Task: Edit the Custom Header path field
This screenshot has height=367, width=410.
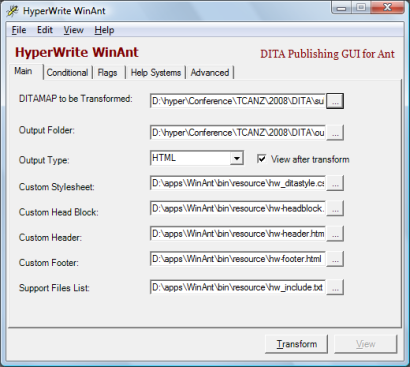Action: (x=238, y=234)
